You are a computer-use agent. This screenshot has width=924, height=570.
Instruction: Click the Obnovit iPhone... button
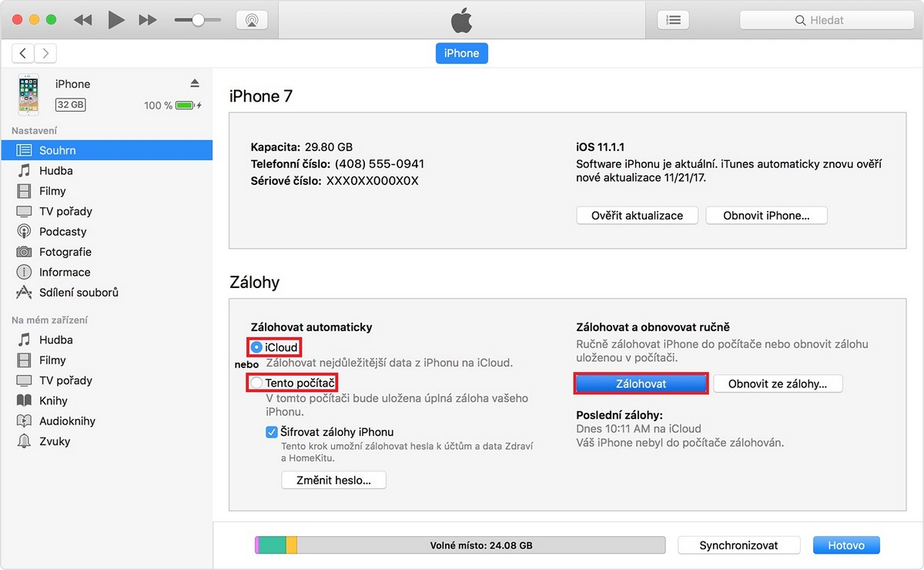(x=766, y=216)
